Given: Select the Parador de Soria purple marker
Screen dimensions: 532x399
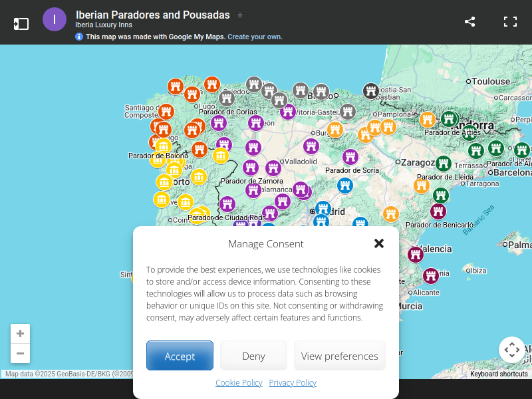Looking at the screenshot, I should [x=350, y=157].
